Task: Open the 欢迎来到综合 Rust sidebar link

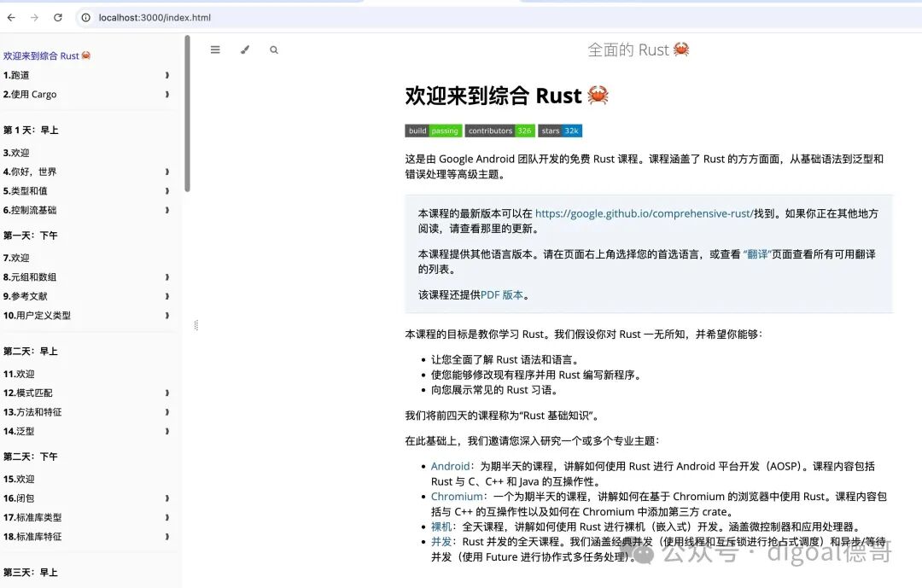Action: pyautogui.click(x=47, y=55)
